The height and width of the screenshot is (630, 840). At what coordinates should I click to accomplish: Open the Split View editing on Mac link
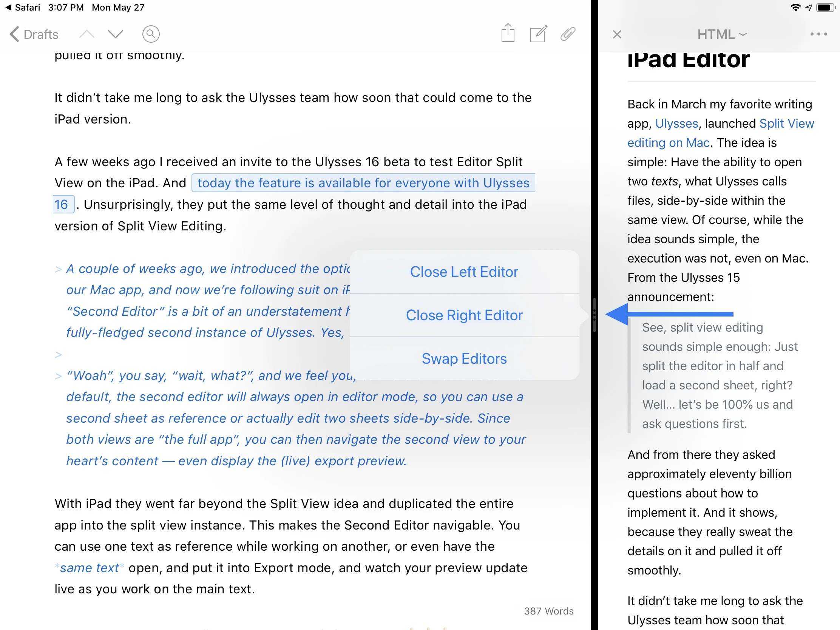tap(720, 133)
